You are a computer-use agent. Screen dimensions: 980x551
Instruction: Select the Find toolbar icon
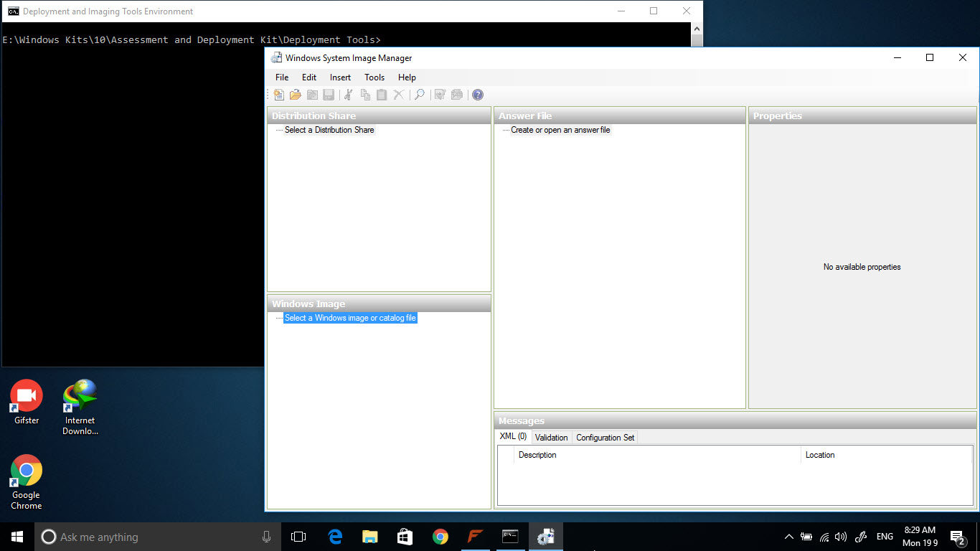click(420, 94)
